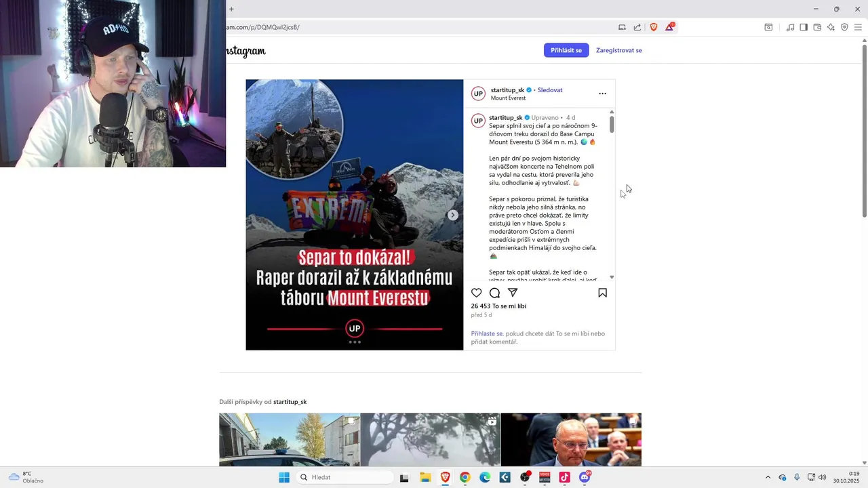868x488 pixels.
Task: Open the Leo AI sparkle icon
Action: click(x=831, y=27)
